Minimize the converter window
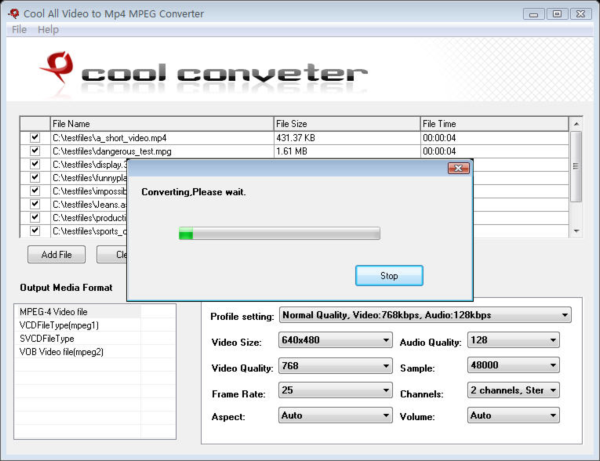 pyautogui.click(x=534, y=13)
